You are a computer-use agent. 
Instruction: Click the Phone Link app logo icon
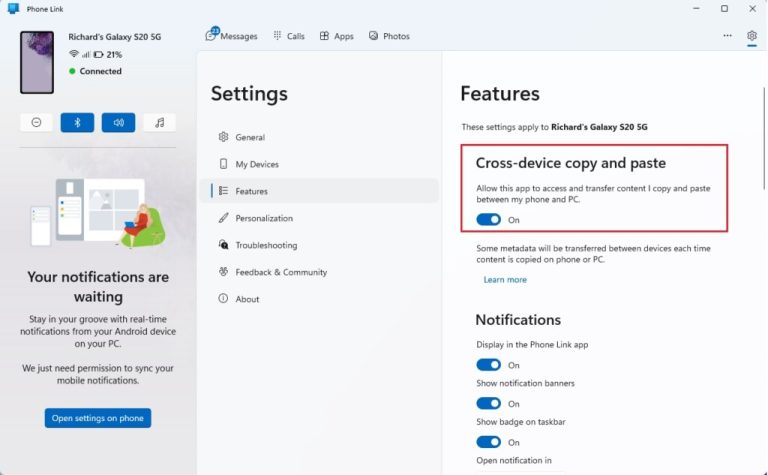(13, 9)
